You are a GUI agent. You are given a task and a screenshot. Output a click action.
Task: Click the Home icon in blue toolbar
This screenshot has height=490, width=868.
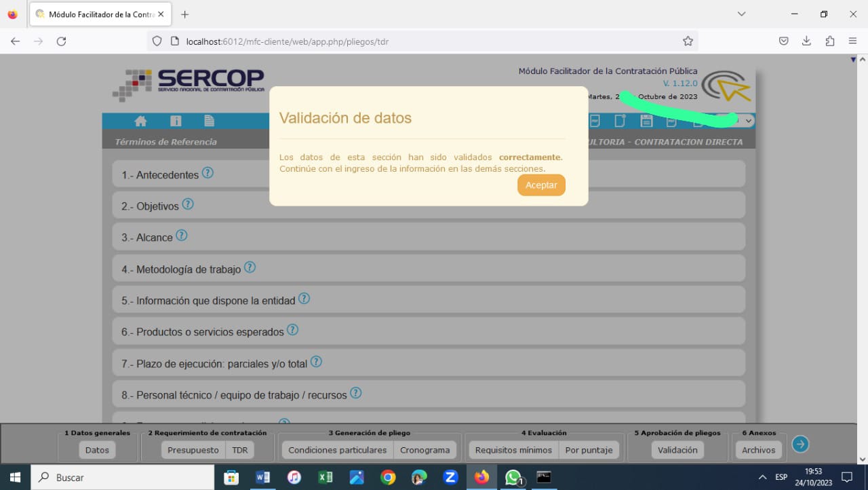coord(140,121)
